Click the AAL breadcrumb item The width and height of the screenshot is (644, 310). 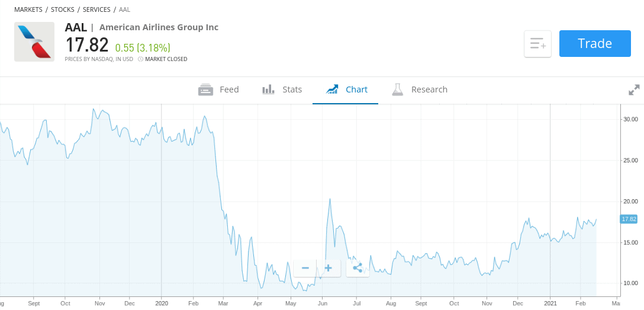point(124,9)
